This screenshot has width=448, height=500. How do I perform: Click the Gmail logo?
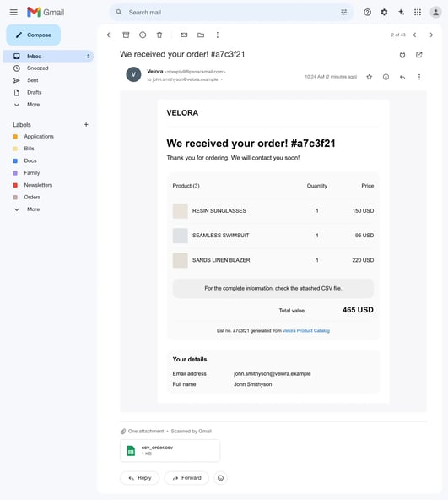tap(46, 12)
